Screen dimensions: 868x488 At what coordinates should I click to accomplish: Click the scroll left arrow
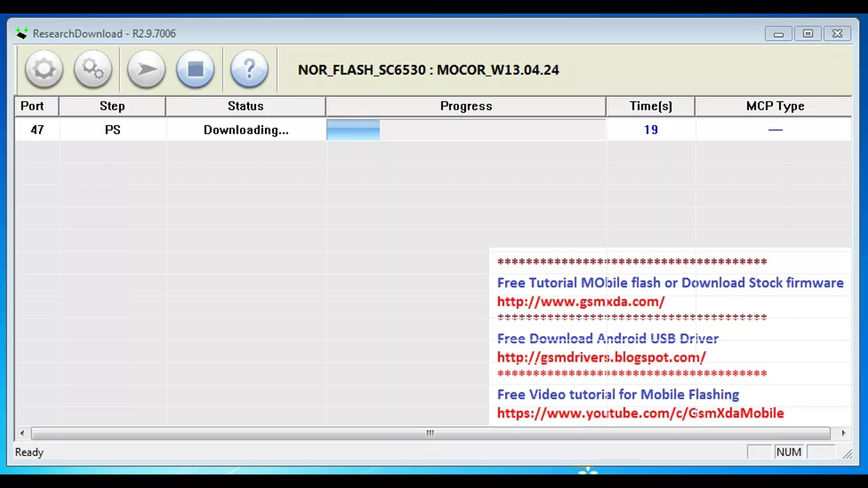tap(22, 433)
